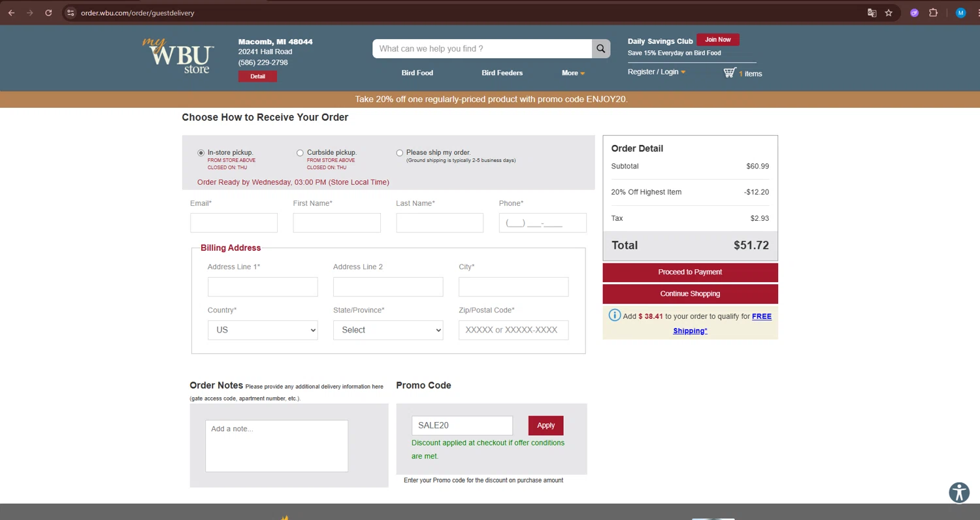Open the Bird Food menu

[x=417, y=73]
